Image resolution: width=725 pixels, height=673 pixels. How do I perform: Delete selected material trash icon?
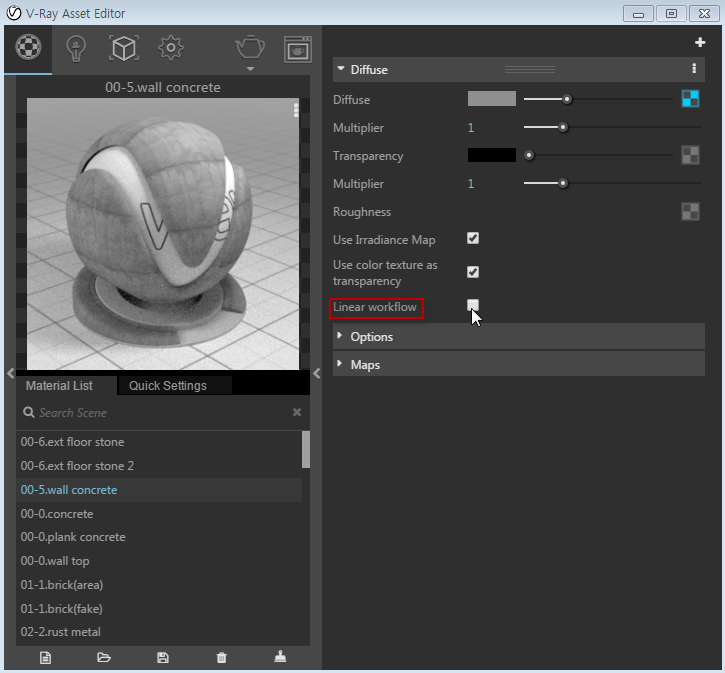tap(221, 657)
